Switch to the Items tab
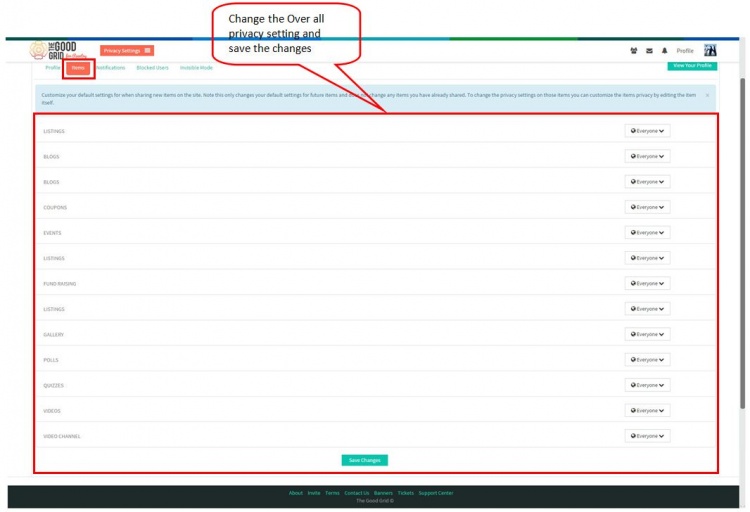The height and width of the screenshot is (512, 750). [x=78, y=68]
